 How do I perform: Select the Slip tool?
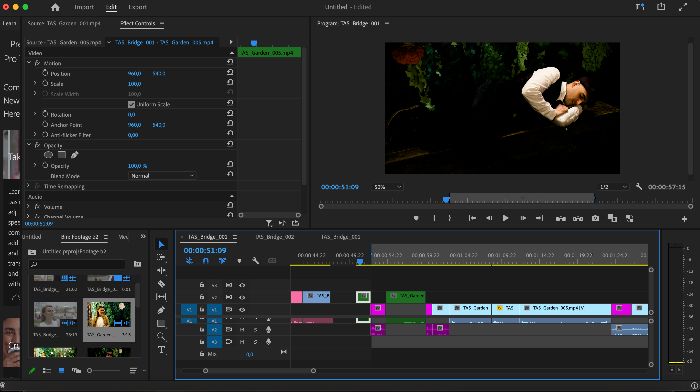pyautogui.click(x=161, y=296)
